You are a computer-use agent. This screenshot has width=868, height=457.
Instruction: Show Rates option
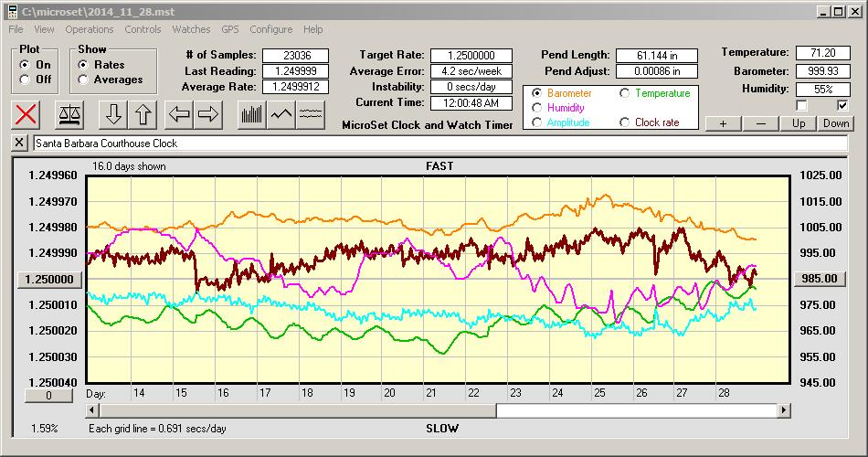pyautogui.click(x=83, y=65)
